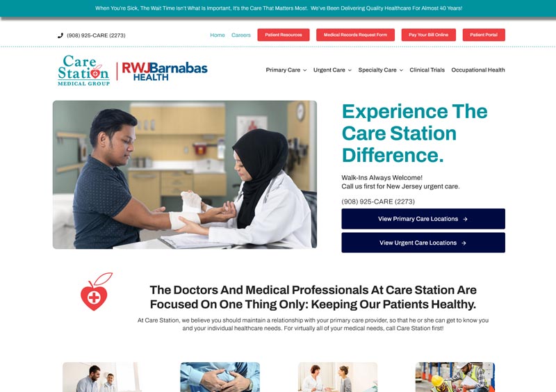Click the Care Station Medical Group logo
The width and height of the screenshot is (556, 392).
tap(83, 70)
